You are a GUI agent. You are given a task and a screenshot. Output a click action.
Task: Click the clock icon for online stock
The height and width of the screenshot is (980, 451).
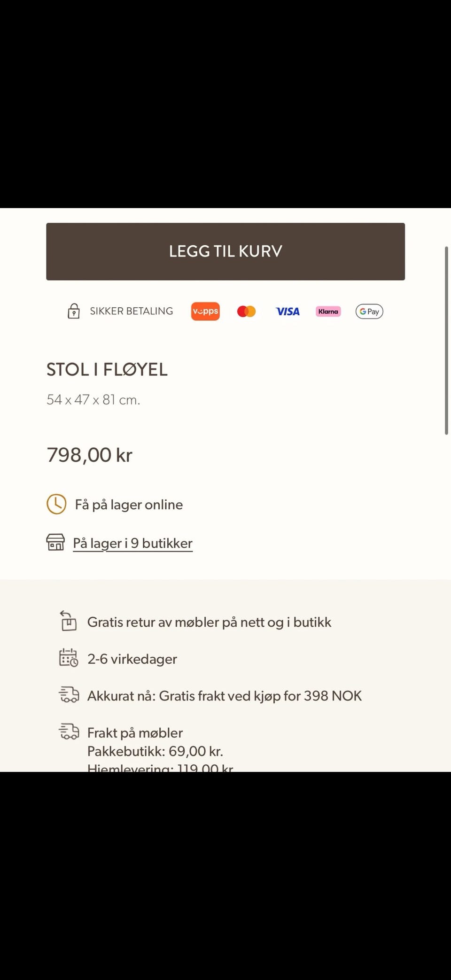[x=56, y=504]
